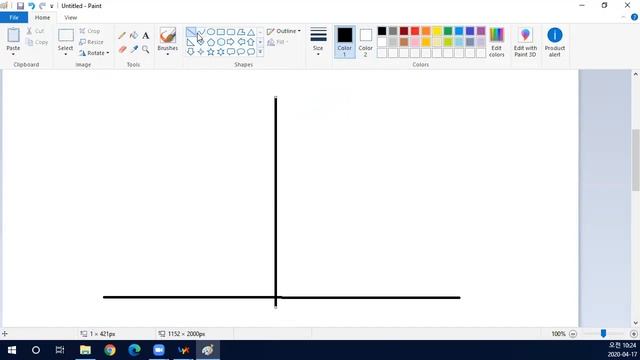Open Chrome from the taskbar

(110, 350)
